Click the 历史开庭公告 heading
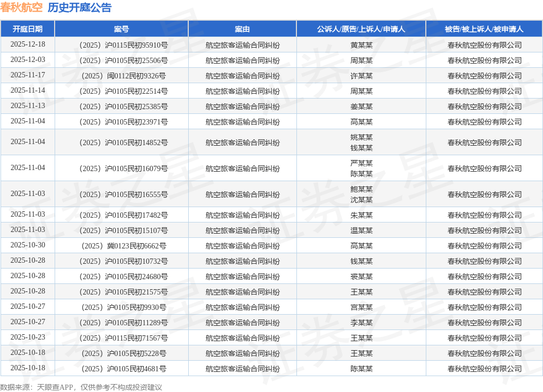The height and width of the screenshot is (392, 543). (x=80, y=7)
